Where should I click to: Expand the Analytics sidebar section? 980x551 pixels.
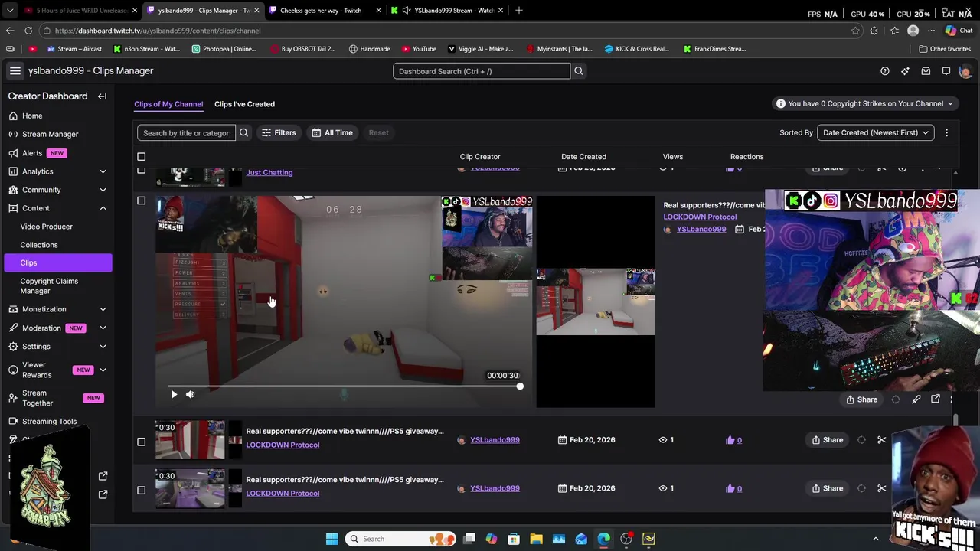coord(103,171)
